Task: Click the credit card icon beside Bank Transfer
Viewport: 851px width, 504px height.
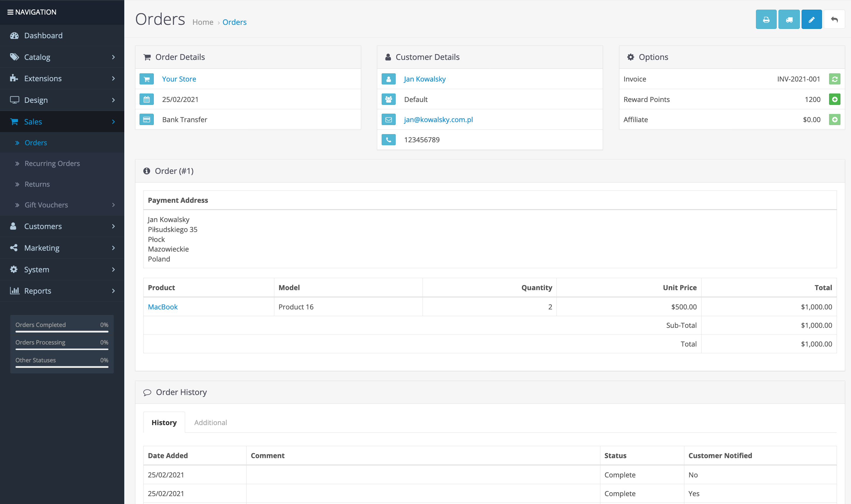Action: (147, 119)
